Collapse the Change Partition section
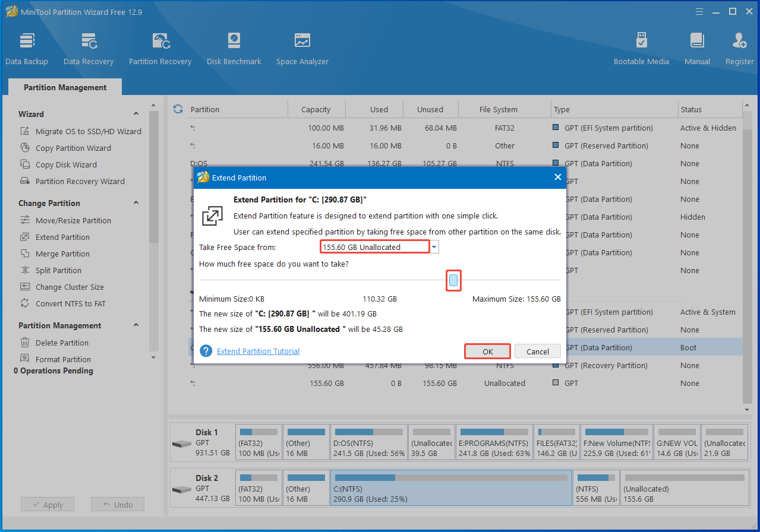760x532 pixels. 136,203
